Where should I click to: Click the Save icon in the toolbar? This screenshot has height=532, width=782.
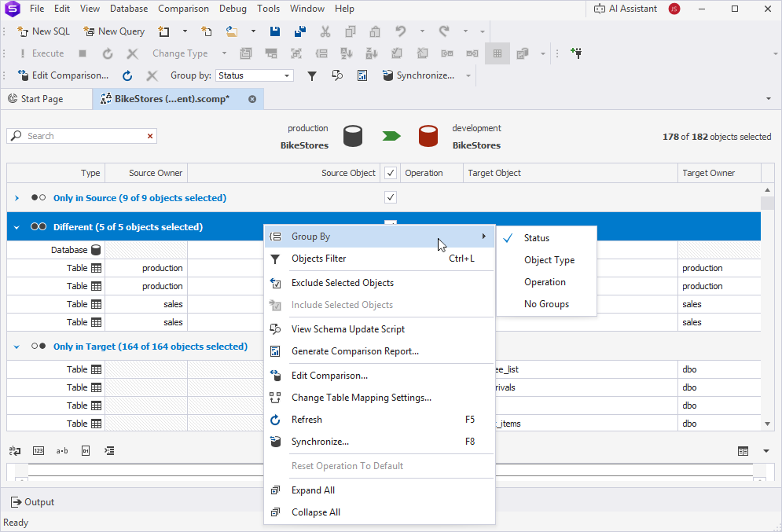pyautogui.click(x=275, y=31)
